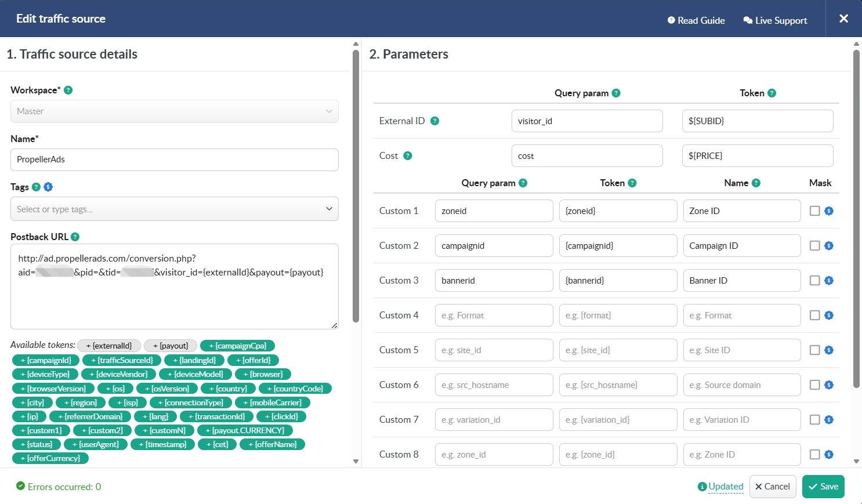Click the help icon beside Cost

pyautogui.click(x=407, y=156)
